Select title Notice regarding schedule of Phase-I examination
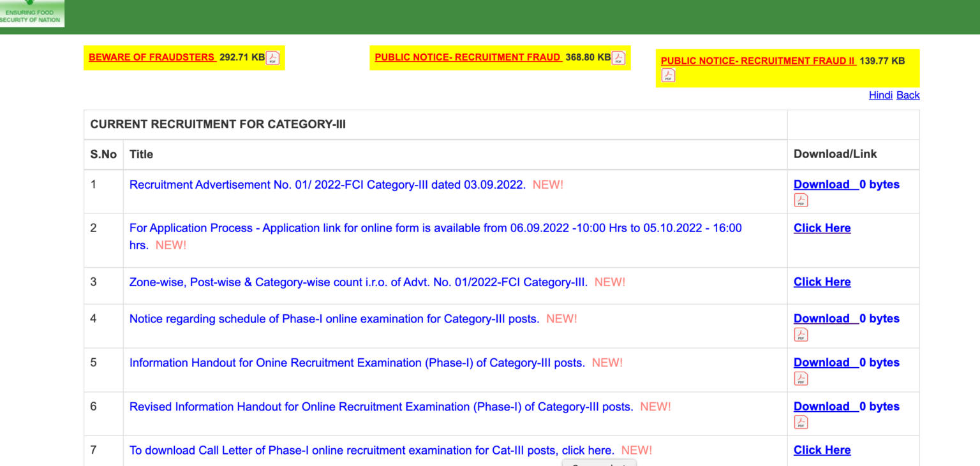The image size is (980, 466). 334,319
